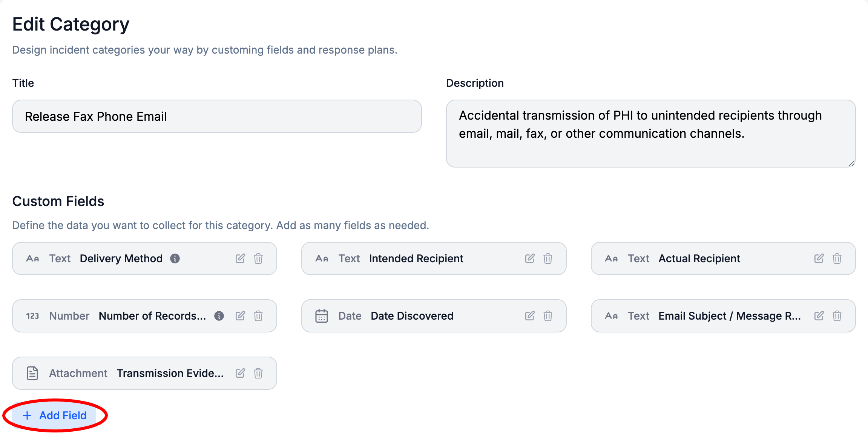
Task: Delete the Transmission Evidence attachment field
Action: (x=258, y=373)
